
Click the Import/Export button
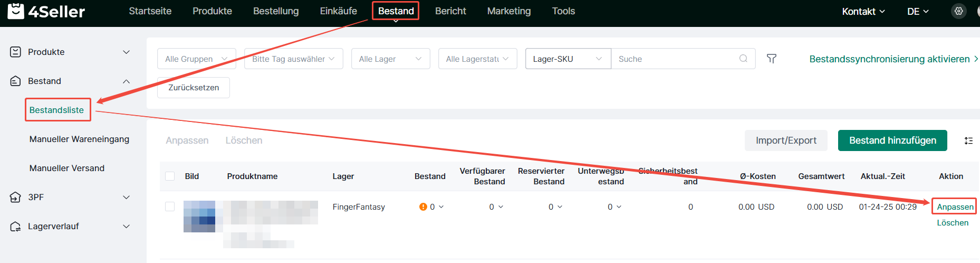[785, 140]
